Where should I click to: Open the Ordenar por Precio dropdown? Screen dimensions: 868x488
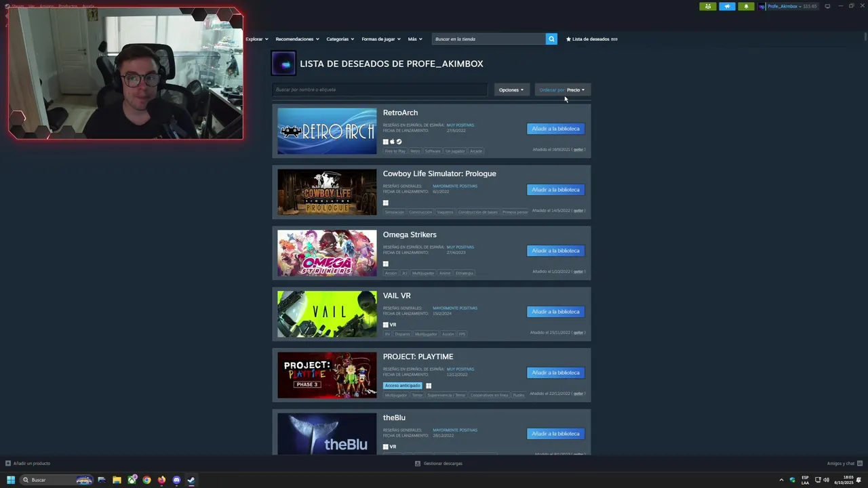(562, 89)
